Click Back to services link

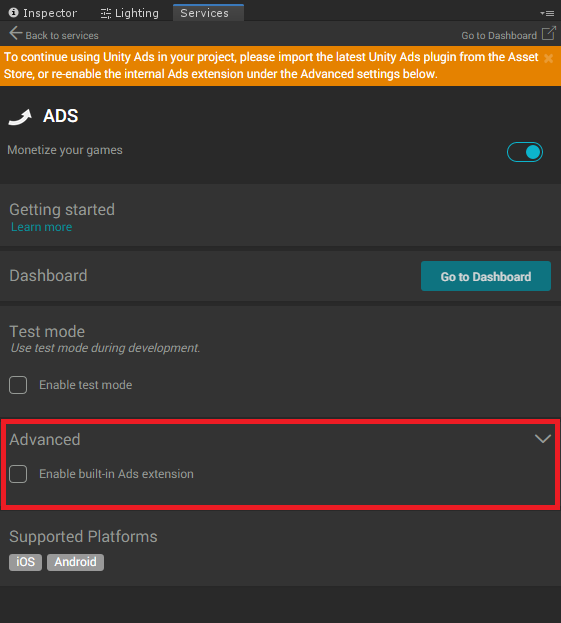coord(62,36)
